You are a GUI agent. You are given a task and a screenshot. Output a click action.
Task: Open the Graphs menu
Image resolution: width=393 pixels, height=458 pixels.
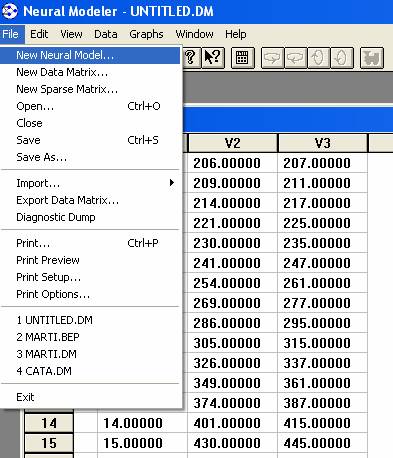click(146, 34)
